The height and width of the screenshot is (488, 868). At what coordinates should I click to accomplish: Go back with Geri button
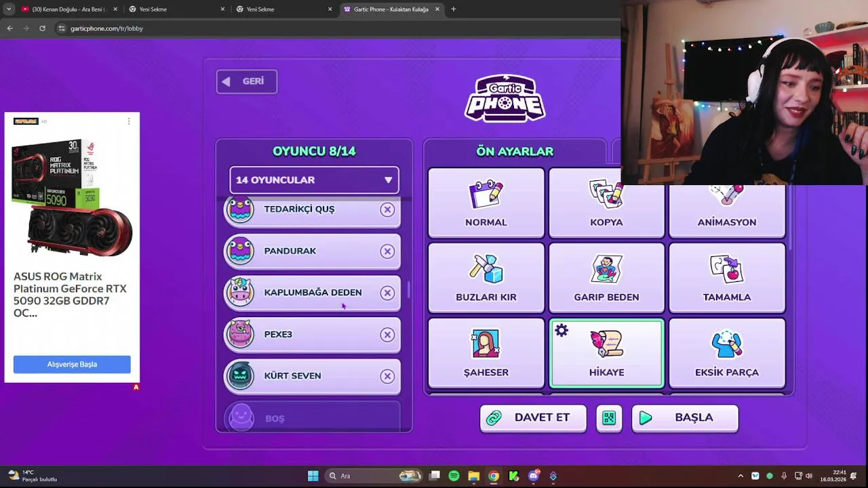[x=247, y=81]
